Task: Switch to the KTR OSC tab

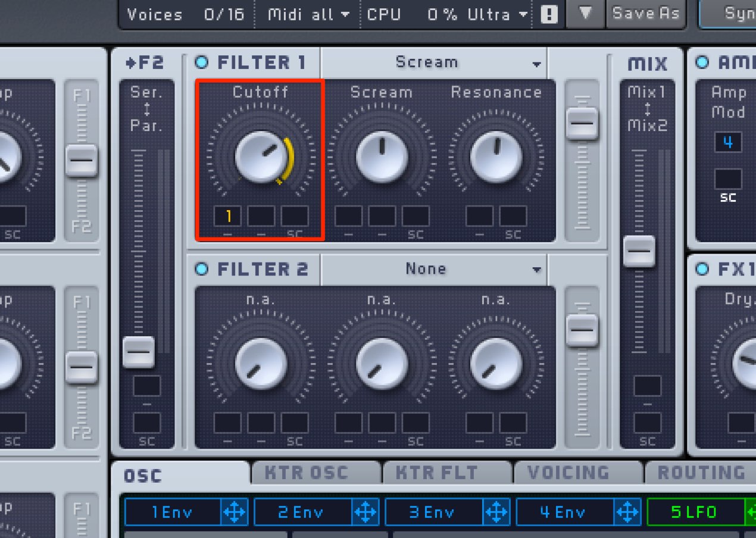Action: pos(315,473)
